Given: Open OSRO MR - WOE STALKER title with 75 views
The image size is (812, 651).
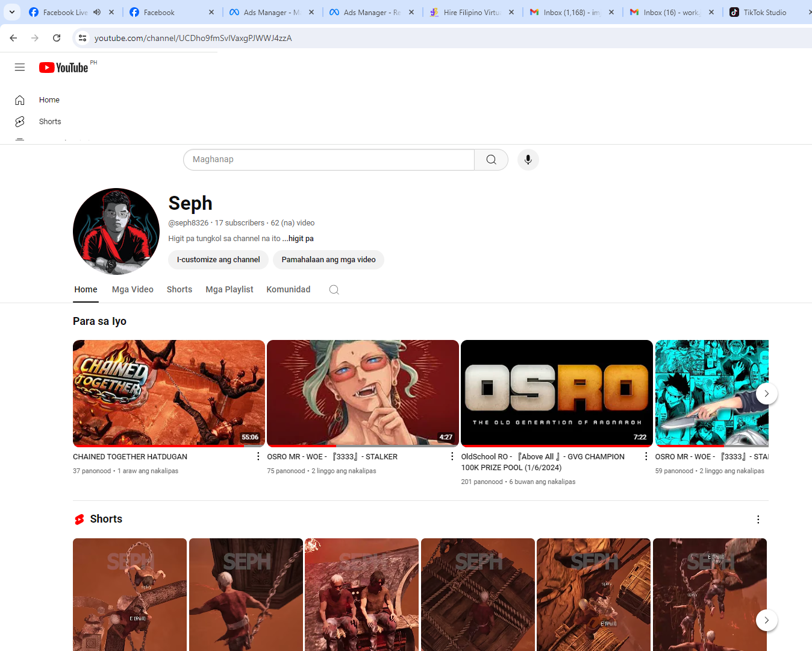Looking at the screenshot, I should [x=333, y=457].
